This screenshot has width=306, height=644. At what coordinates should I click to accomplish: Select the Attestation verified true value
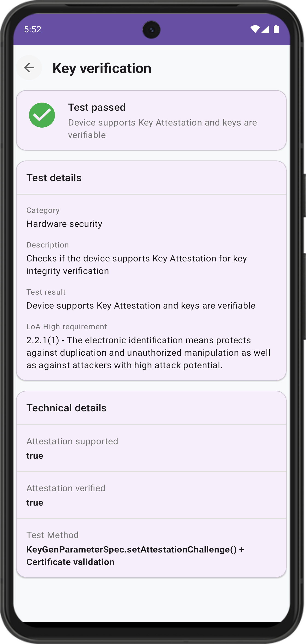34,503
